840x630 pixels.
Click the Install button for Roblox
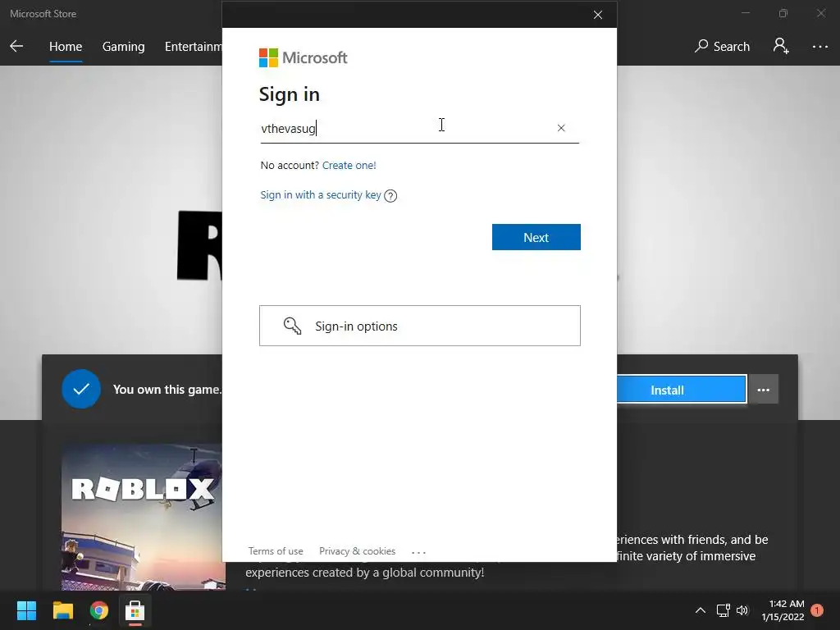(681, 390)
